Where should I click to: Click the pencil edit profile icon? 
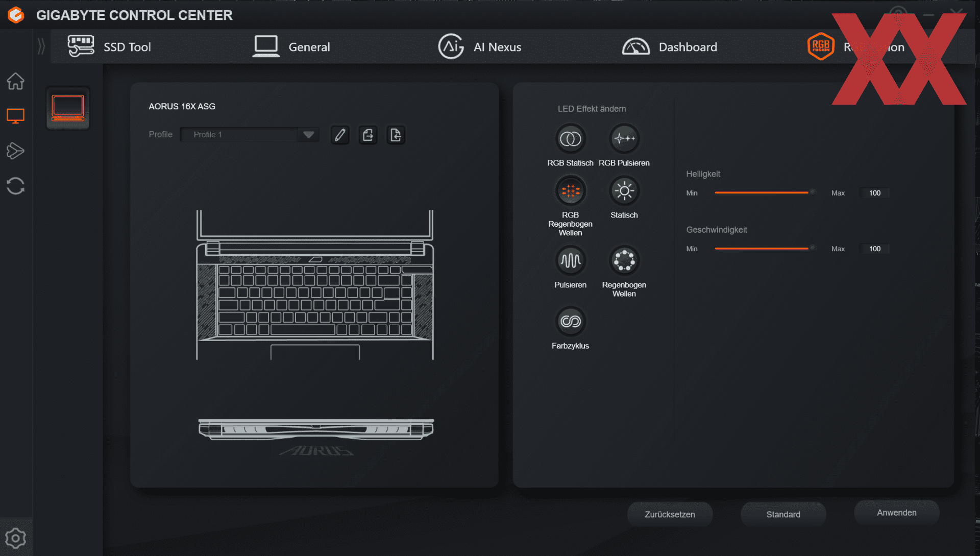[x=340, y=135]
